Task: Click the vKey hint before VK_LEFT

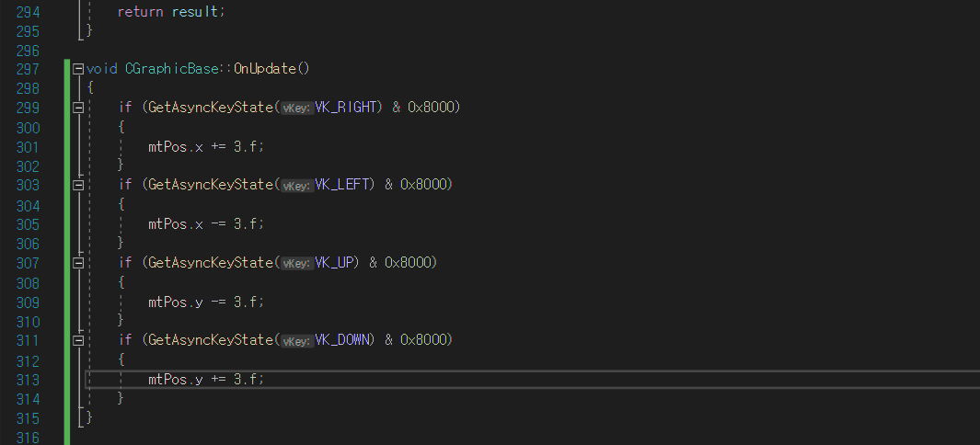Action: 296,186
